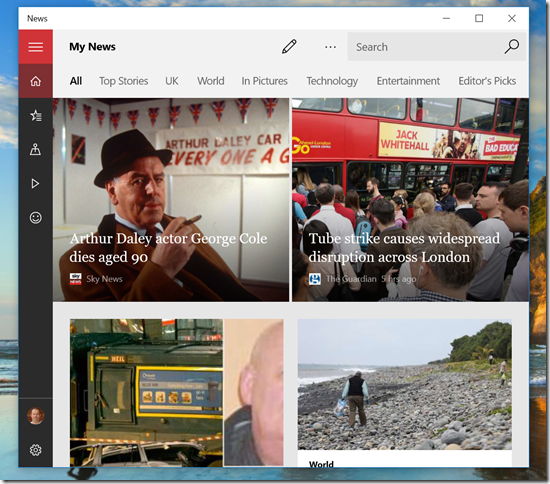Open Settings gear in sidebar
The image size is (550, 484).
[35, 450]
